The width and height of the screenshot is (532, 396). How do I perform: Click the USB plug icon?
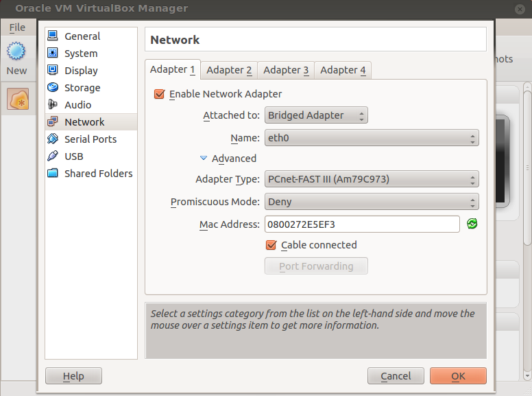[x=53, y=156]
